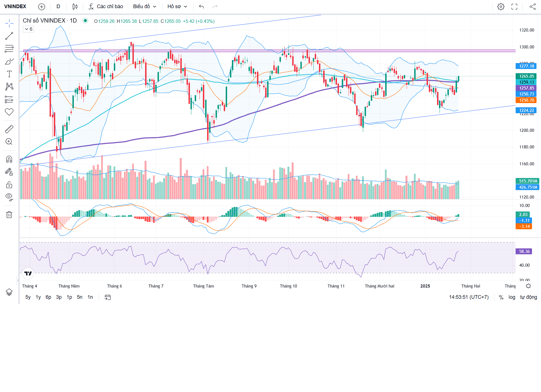Image resolution: width=541 pixels, height=392 pixels.
Task: Click the fullscreen mode icon
Action: click(514, 6)
